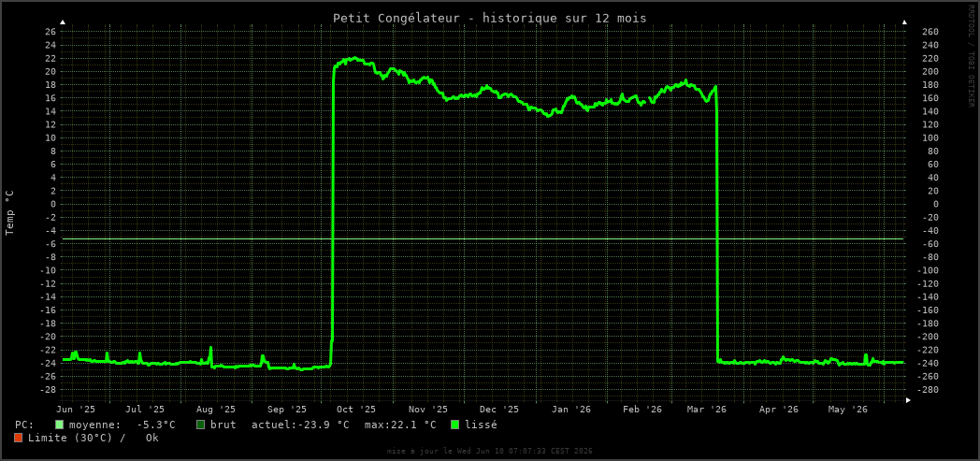980x461 pixels.
Task: Click the '-28' tick on the left axis
Action: [47, 389]
